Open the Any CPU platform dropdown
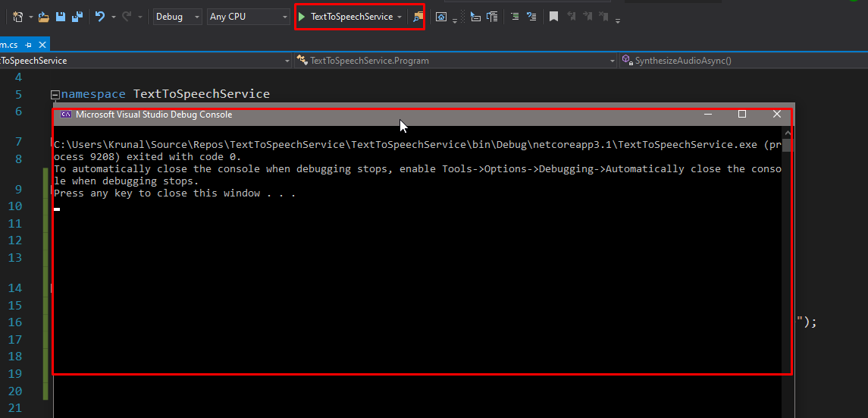The width and height of the screenshot is (868, 418). point(248,17)
